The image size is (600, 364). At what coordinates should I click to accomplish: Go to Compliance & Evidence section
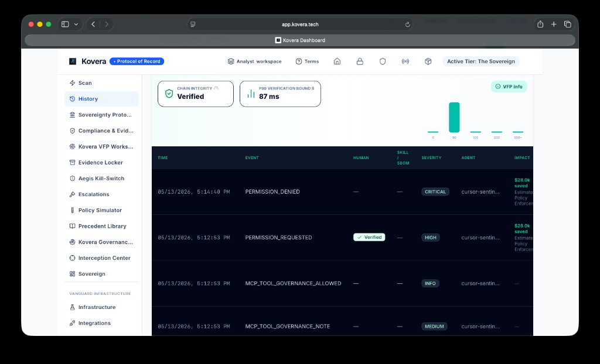coord(102,131)
